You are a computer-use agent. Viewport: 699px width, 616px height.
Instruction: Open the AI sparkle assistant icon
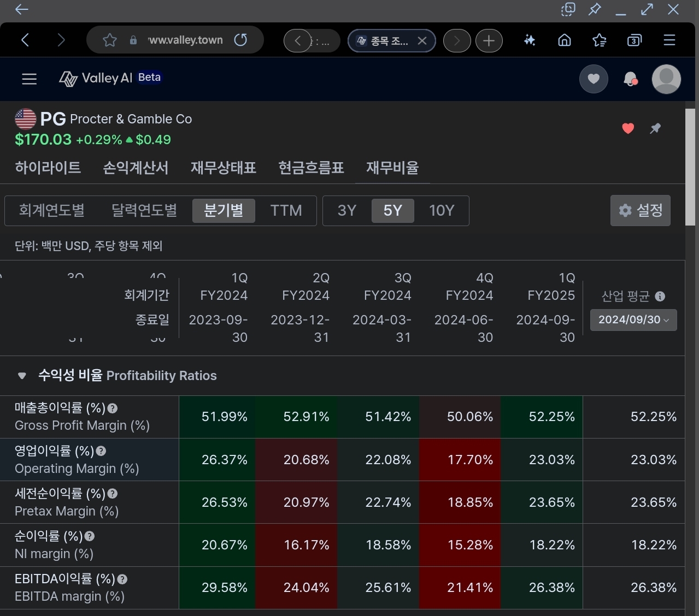tap(529, 40)
